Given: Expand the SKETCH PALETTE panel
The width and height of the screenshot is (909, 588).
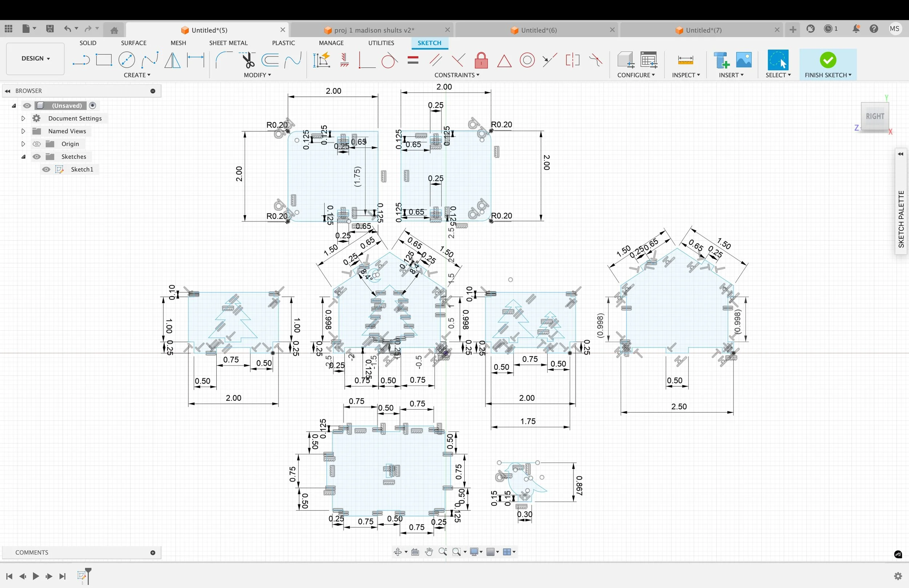Looking at the screenshot, I should pos(901,154).
